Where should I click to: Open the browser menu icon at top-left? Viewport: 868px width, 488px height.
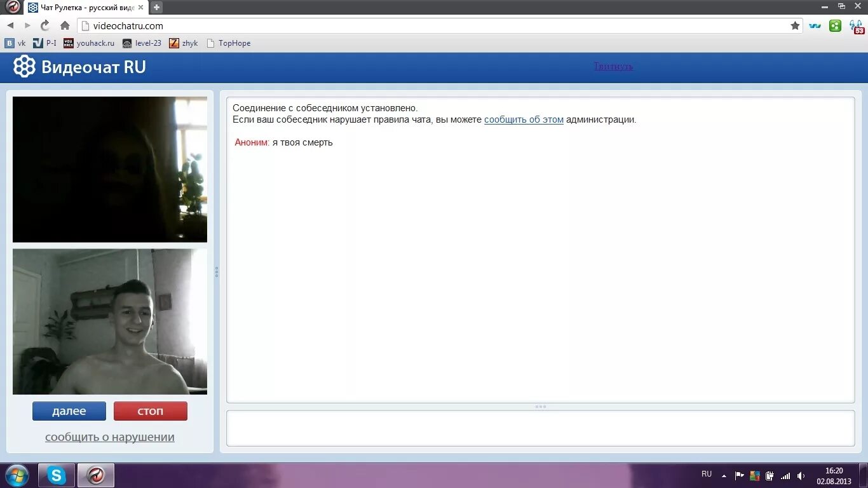pyautogui.click(x=13, y=7)
